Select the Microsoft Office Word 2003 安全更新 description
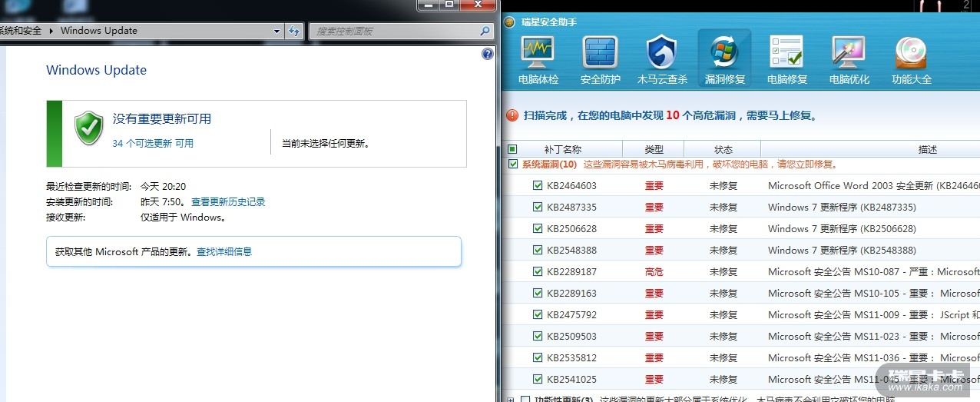The width and height of the screenshot is (980, 402). point(874,185)
